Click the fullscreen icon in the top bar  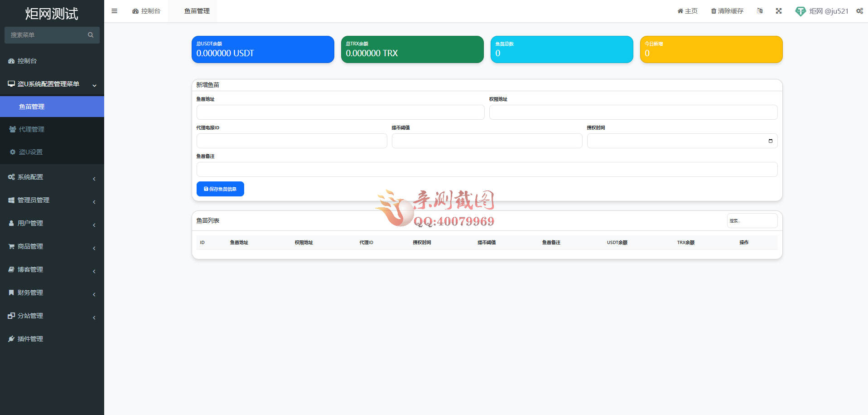[x=778, y=11]
